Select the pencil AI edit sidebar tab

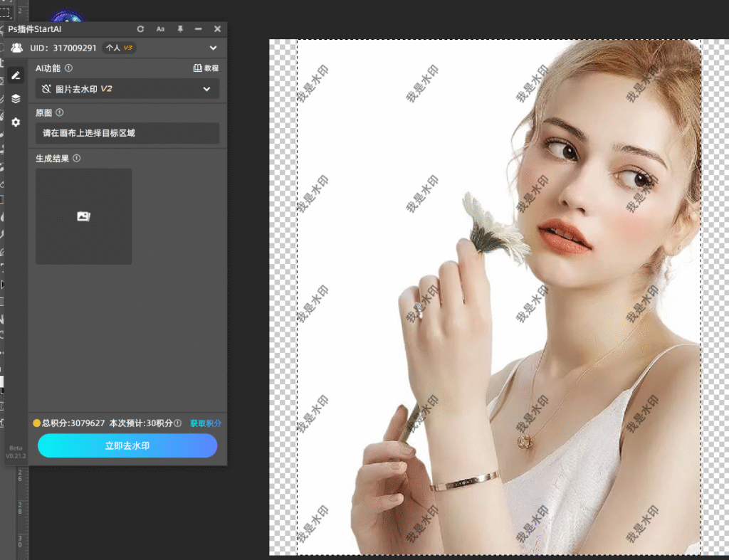click(16, 75)
